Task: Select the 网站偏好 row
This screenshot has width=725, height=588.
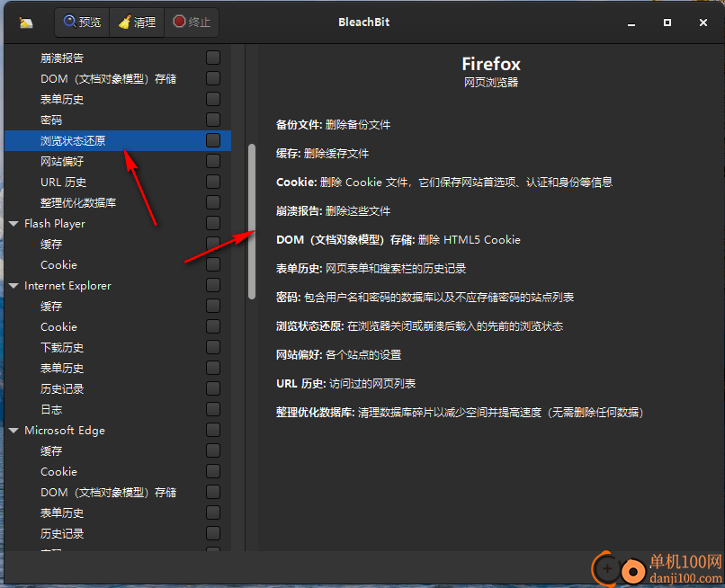Action: [118, 161]
